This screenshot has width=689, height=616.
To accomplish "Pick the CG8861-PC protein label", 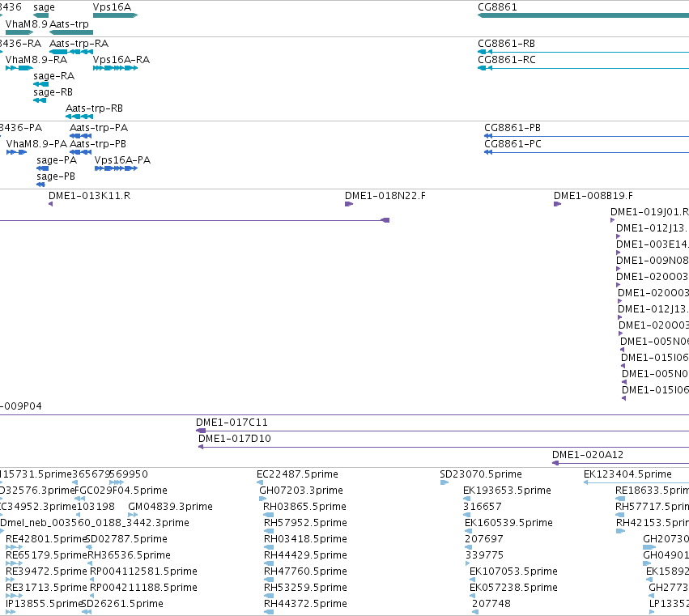I will click(x=512, y=143).
